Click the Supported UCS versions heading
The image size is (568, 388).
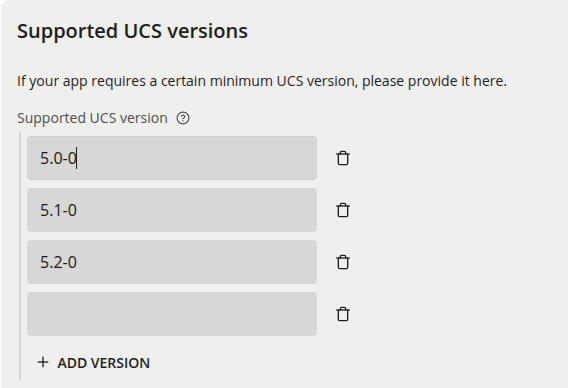coord(133,32)
